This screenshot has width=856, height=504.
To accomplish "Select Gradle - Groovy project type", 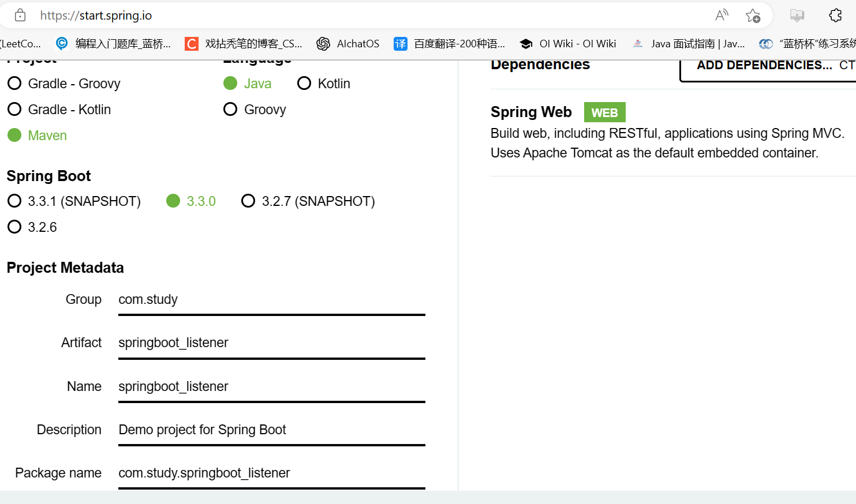I will pos(64,84).
